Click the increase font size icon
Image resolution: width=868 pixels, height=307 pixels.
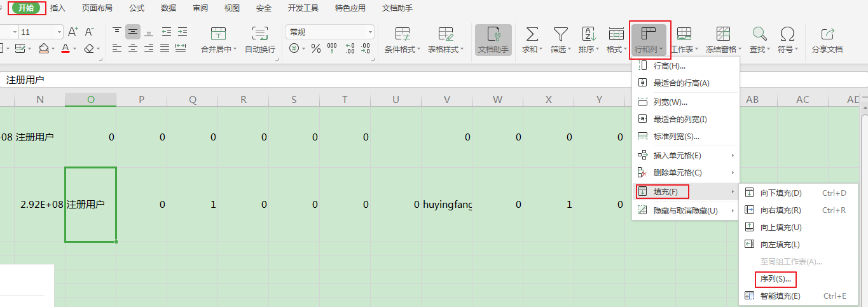(x=72, y=32)
